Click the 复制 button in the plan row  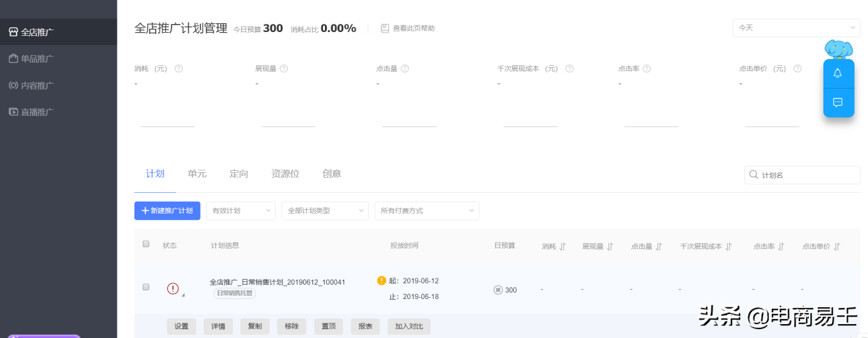point(255,327)
